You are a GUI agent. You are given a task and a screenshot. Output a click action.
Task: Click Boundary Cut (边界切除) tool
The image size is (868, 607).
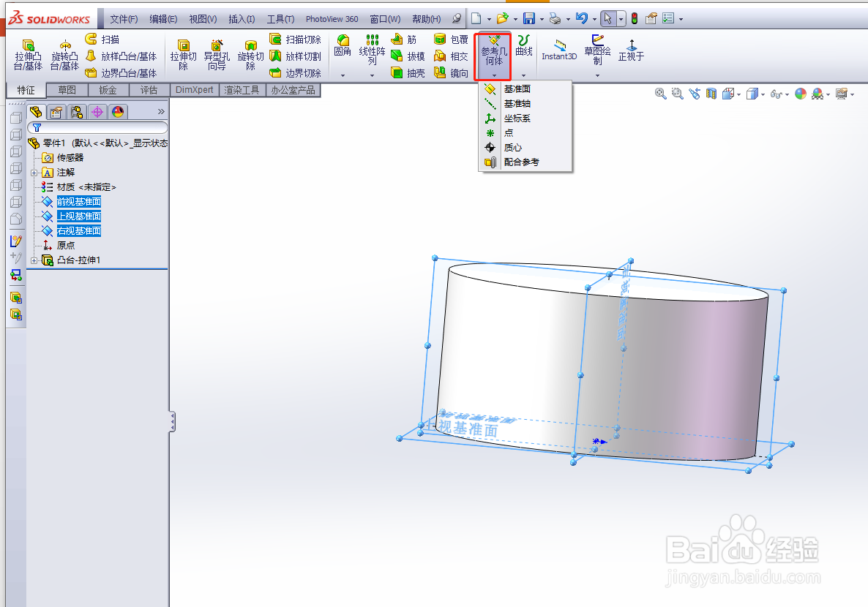(295, 72)
